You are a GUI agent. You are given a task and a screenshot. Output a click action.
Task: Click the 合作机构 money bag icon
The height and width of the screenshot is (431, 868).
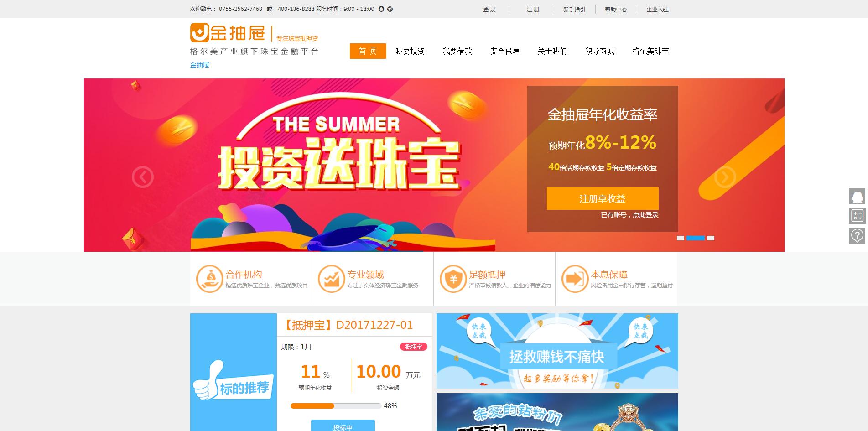(209, 279)
